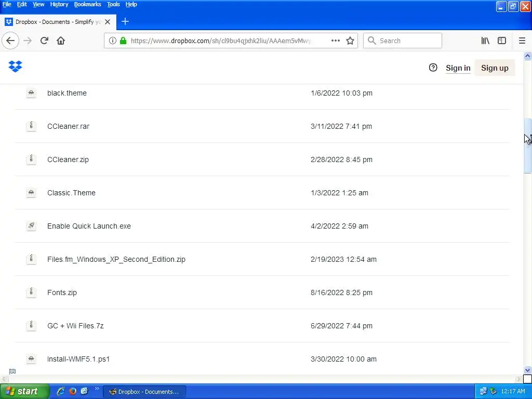Click the Sign up button

tap(495, 68)
